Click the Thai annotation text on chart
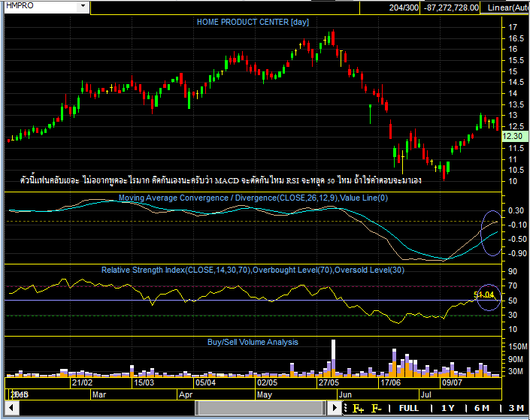Viewport: 530px width, 420px height. pyautogui.click(x=220, y=180)
